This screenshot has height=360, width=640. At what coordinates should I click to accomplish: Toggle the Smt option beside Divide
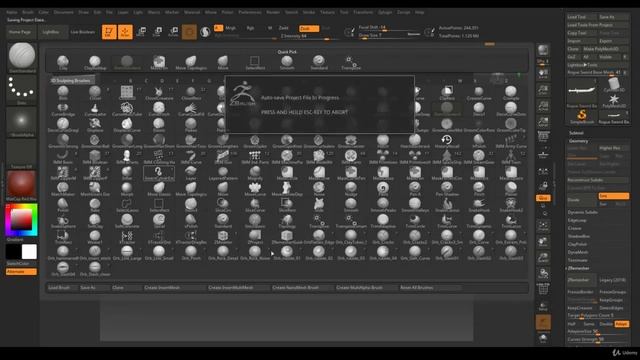coord(613,196)
